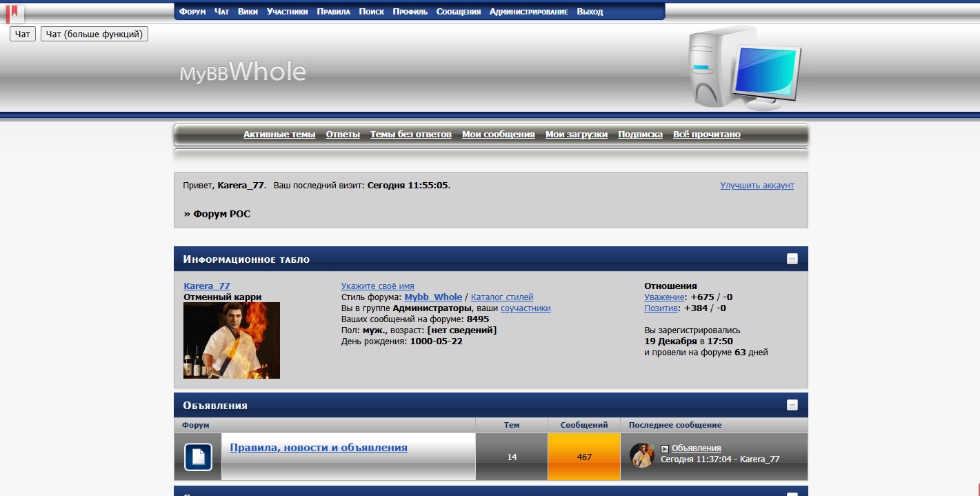The image size is (980, 496).
Task: Open the Активные темы link
Action: pyautogui.click(x=279, y=135)
